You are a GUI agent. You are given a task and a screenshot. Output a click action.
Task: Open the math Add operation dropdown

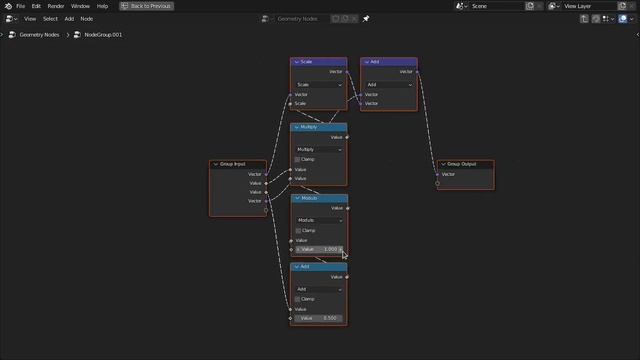(319, 289)
